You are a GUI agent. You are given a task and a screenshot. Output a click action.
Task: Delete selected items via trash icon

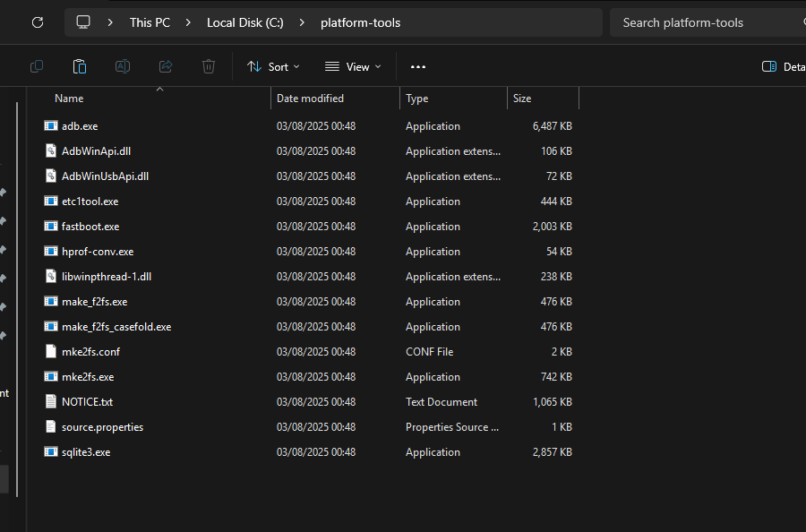pyautogui.click(x=208, y=66)
